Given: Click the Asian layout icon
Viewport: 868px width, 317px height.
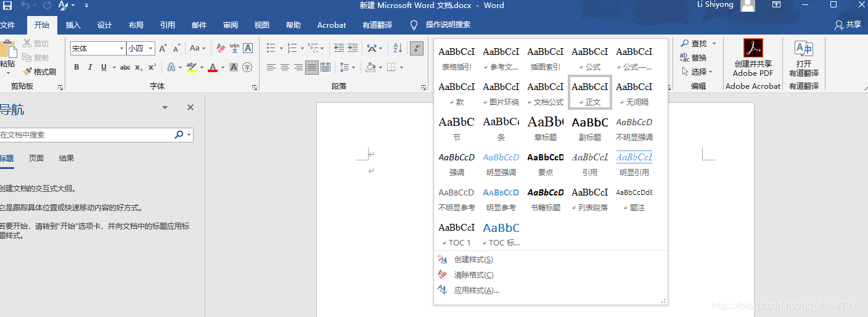Looking at the screenshot, I should coord(371,48).
